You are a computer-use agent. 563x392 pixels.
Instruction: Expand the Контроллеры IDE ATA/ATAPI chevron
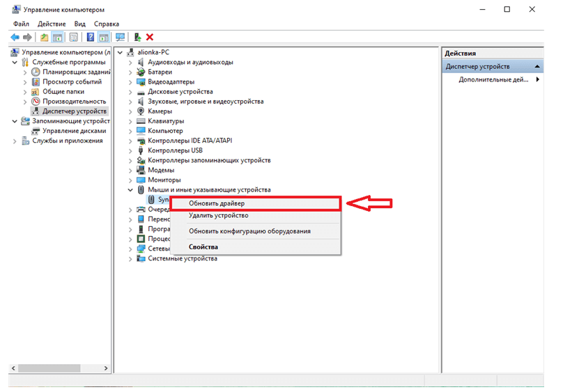point(130,141)
